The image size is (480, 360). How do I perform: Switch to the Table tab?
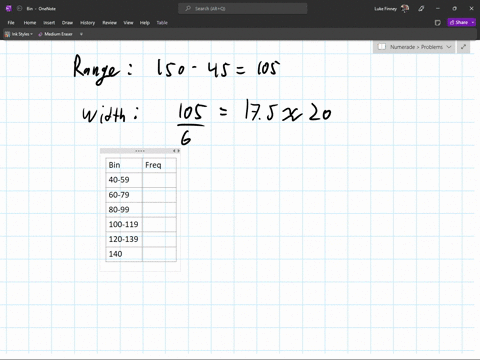tap(162, 23)
